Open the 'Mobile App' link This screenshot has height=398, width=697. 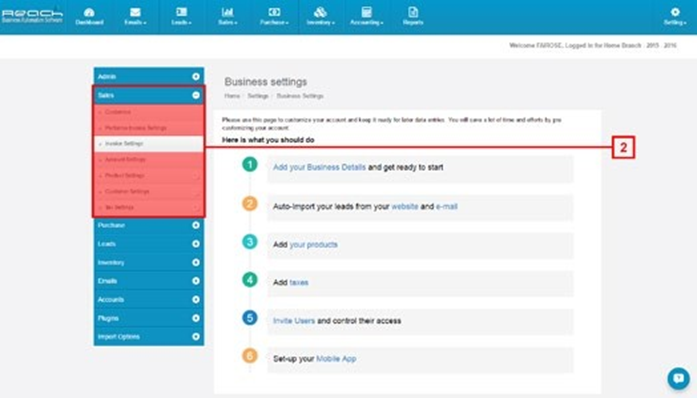coord(336,359)
